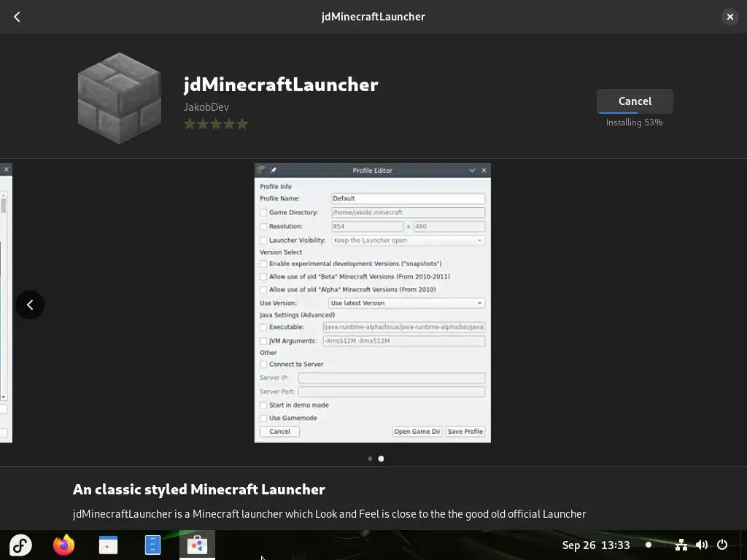Toggle the Resolution checkbox

point(263,226)
